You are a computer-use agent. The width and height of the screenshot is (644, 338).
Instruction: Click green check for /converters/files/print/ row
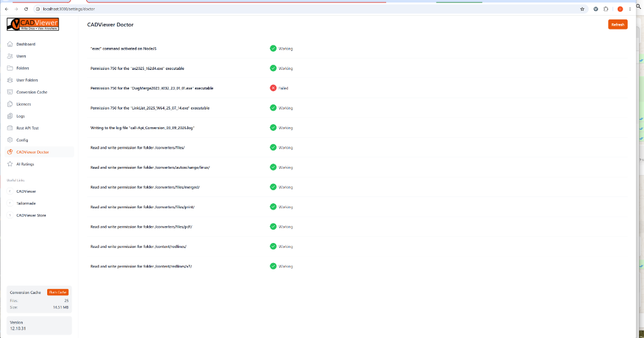[x=273, y=206]
